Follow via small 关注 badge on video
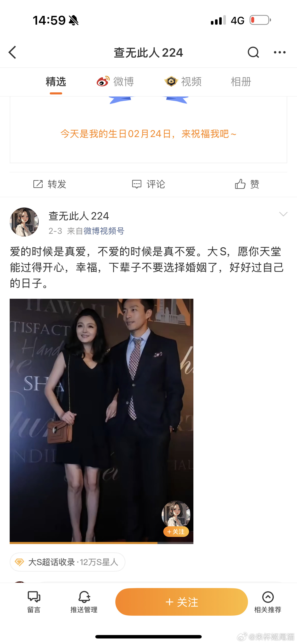Image resolution: width=297 pixels, height=644 pixels. (x=176, y=532)
